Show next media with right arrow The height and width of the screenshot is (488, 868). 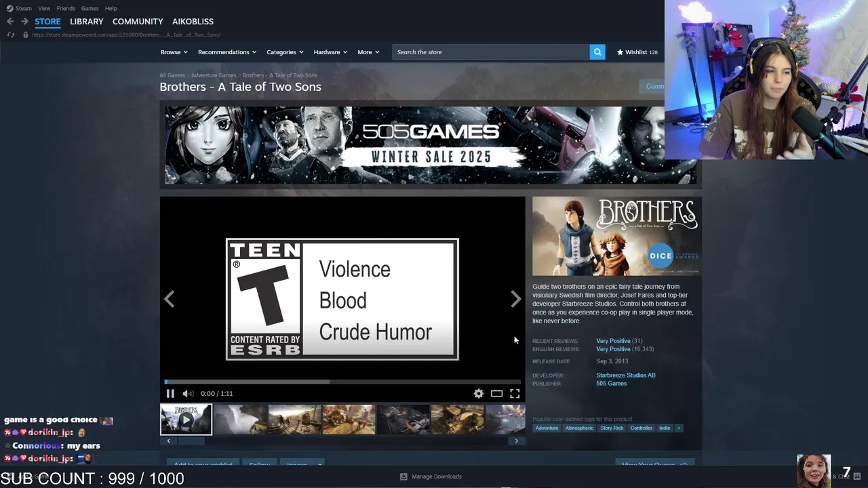tap(516, 299)
